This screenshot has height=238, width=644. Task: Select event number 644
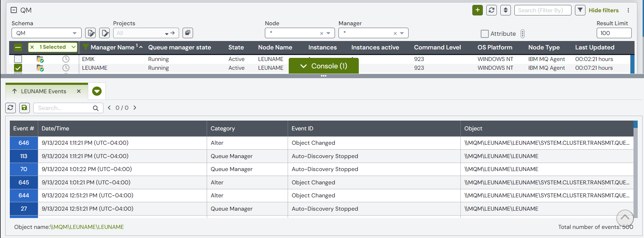tap(24, 195)
